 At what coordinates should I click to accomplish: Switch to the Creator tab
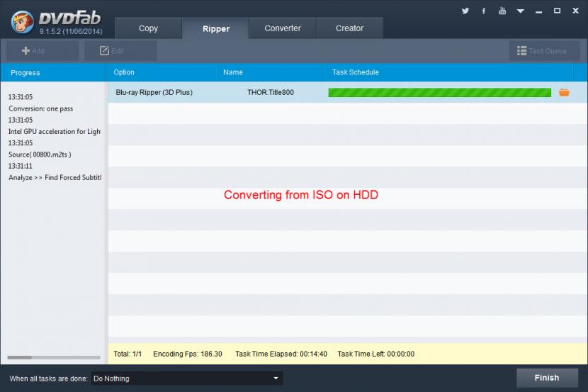[349, 28]
